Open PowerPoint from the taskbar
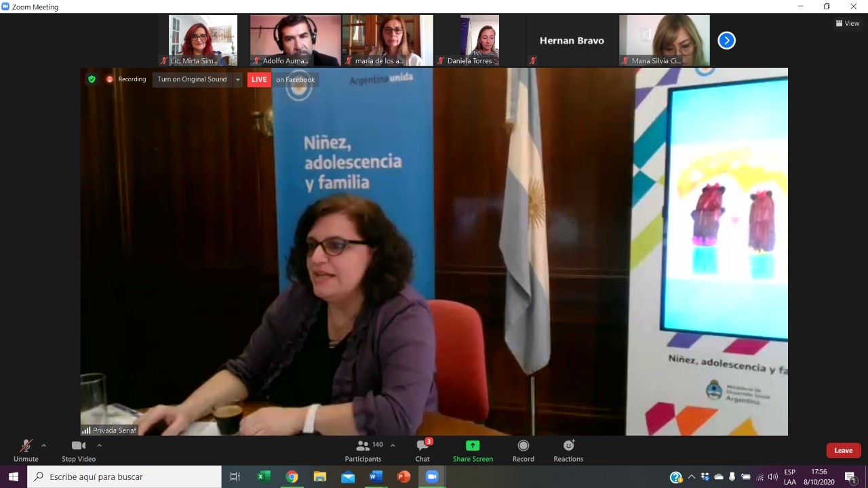The image size is (868, 488). click(x=403, y=476)
